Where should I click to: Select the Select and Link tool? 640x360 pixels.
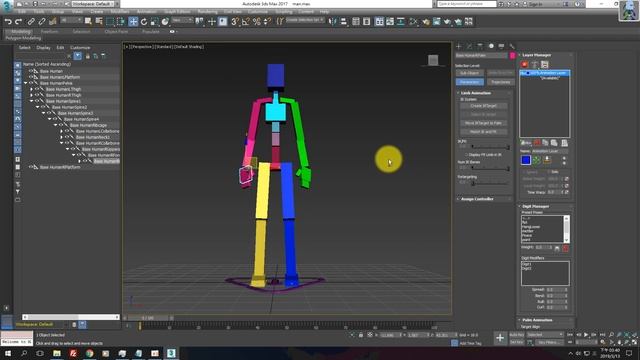(x=31, y=21)
